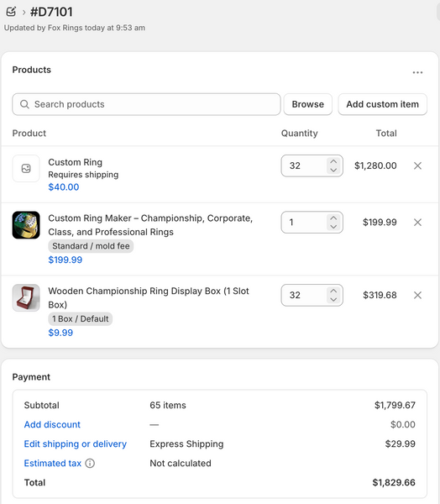Open the Custom Ring Maker product thumbnail
Screen dimensions: 440x504
click(26, 225)
